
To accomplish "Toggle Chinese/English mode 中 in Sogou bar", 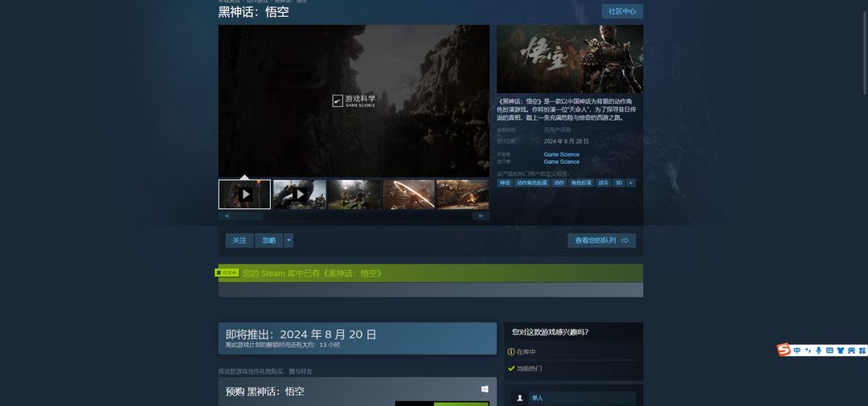I will 797,351.
